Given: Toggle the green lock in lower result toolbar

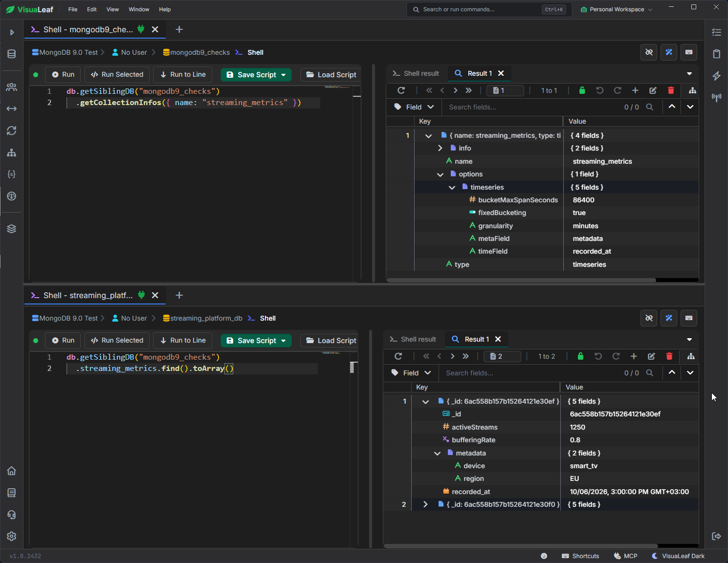Looking at the screenshot, I should click(580, 356).
